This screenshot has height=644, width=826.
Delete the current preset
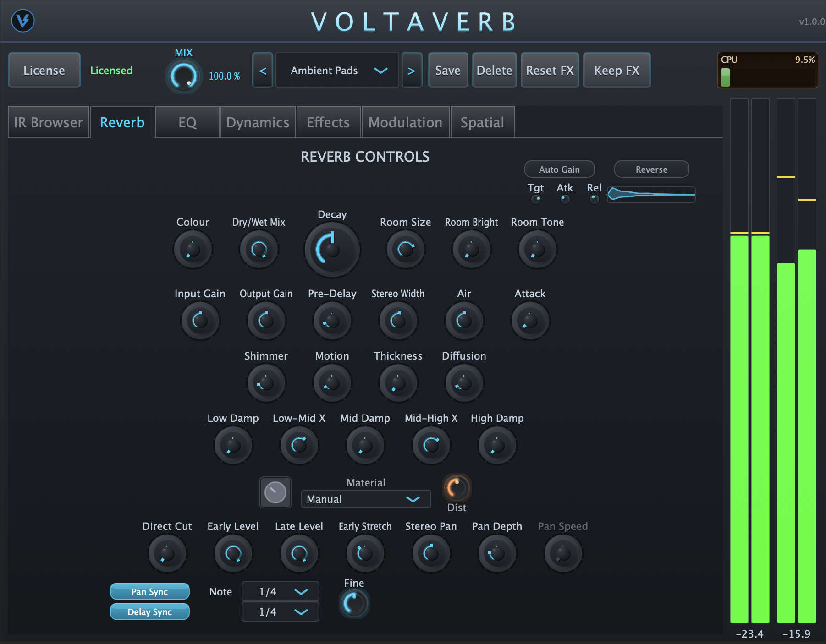[x=495, y=70]
